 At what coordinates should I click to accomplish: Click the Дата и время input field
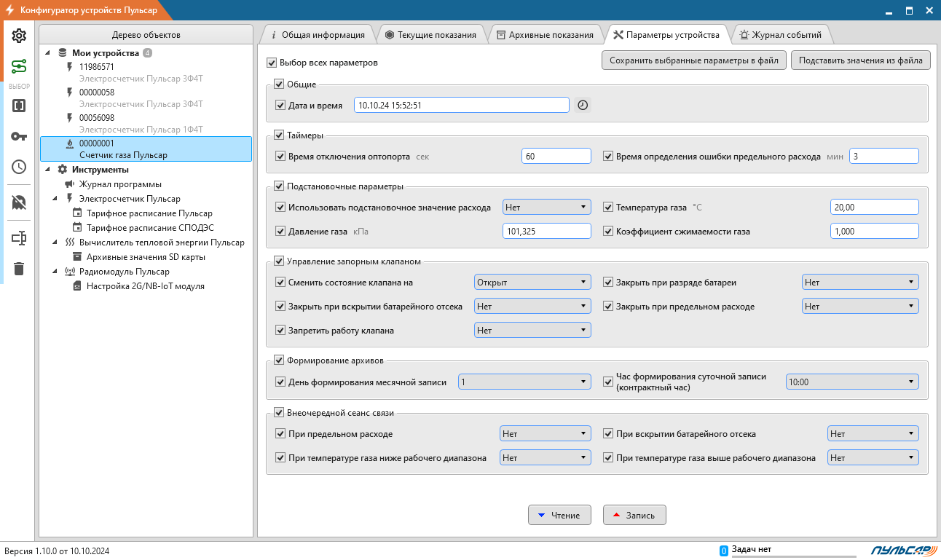pyautogui.click(x=462, y=105)
